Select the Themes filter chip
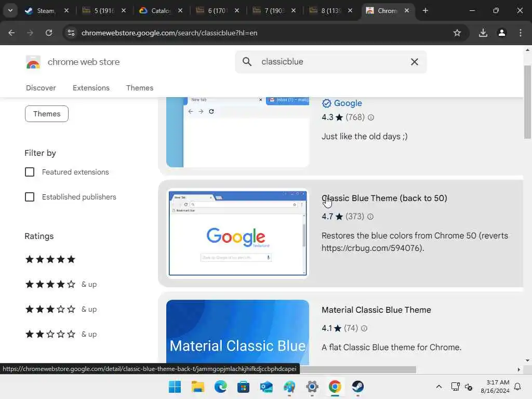This screenshot has height=399, width=532. coord(46,114)
